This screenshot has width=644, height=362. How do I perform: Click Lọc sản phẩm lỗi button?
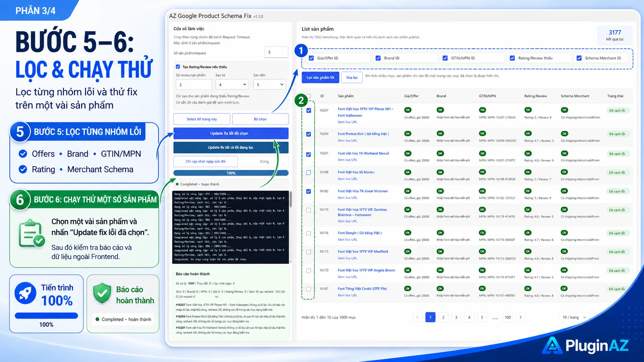320,77
